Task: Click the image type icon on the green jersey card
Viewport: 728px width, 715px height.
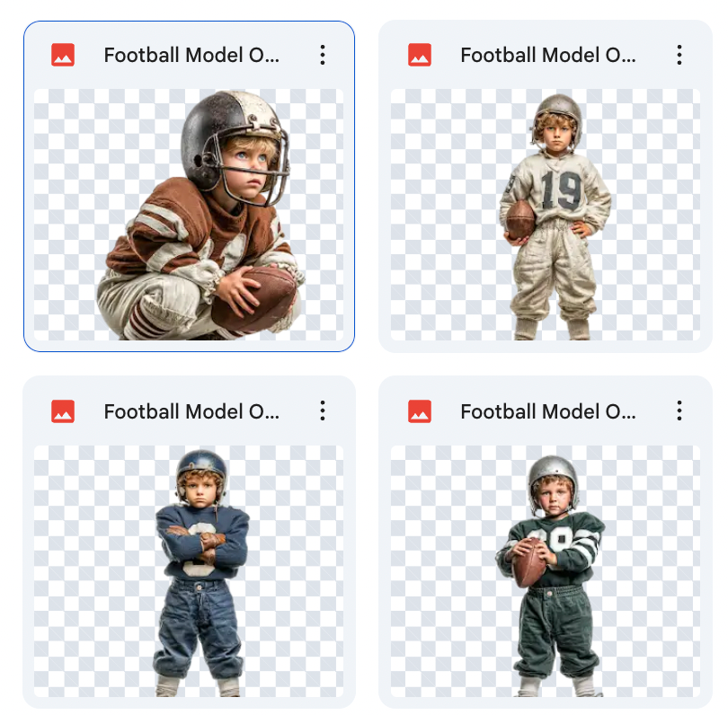Action: click(420, 411)
